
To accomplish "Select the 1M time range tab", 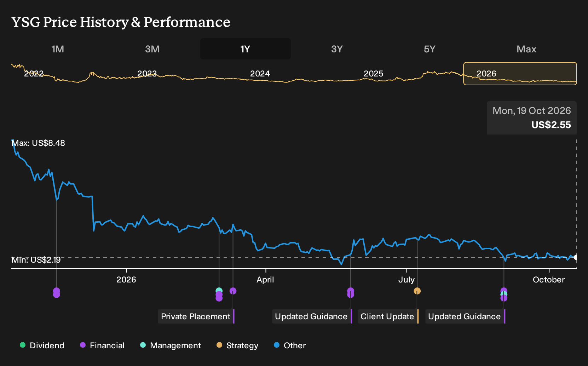I will (58, 49).
